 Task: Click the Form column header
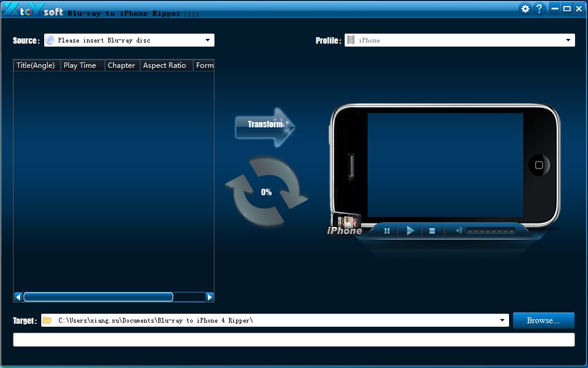coord(204,65)
